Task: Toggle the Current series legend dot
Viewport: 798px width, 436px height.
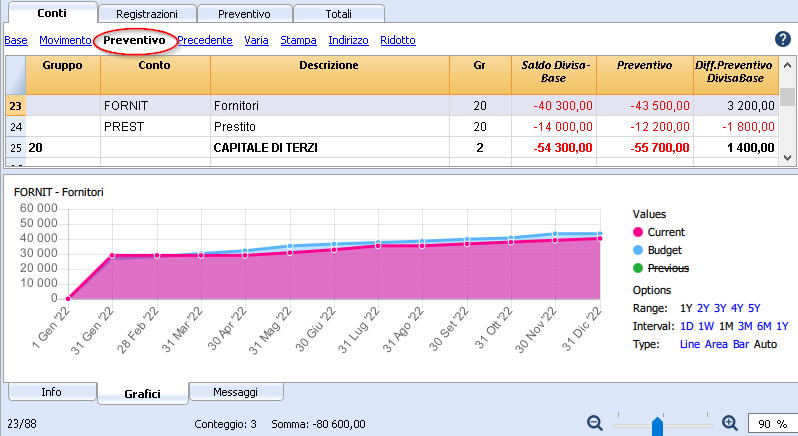Action: click(x=638, y=232)
